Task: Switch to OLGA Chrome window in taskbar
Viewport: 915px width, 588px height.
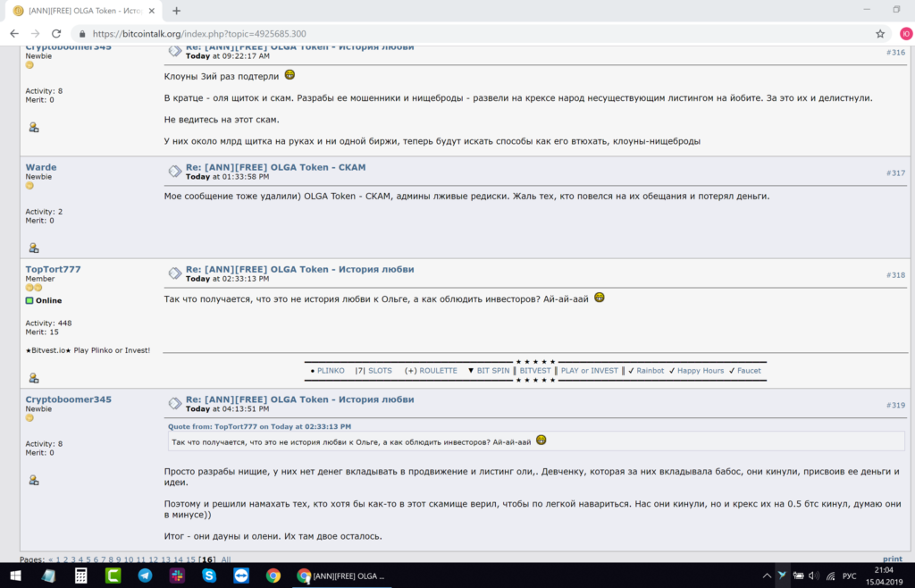Action: [x=341, y=575]
